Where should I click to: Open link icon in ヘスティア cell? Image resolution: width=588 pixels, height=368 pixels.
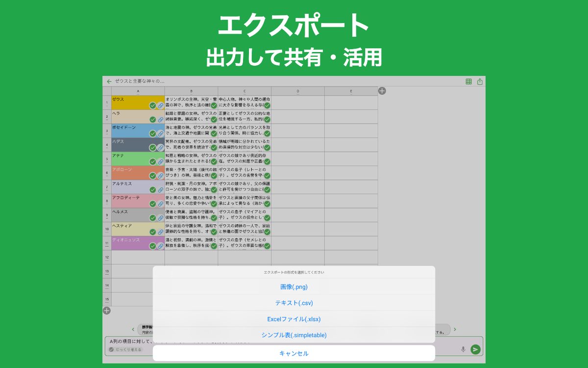tap(160, 232)
